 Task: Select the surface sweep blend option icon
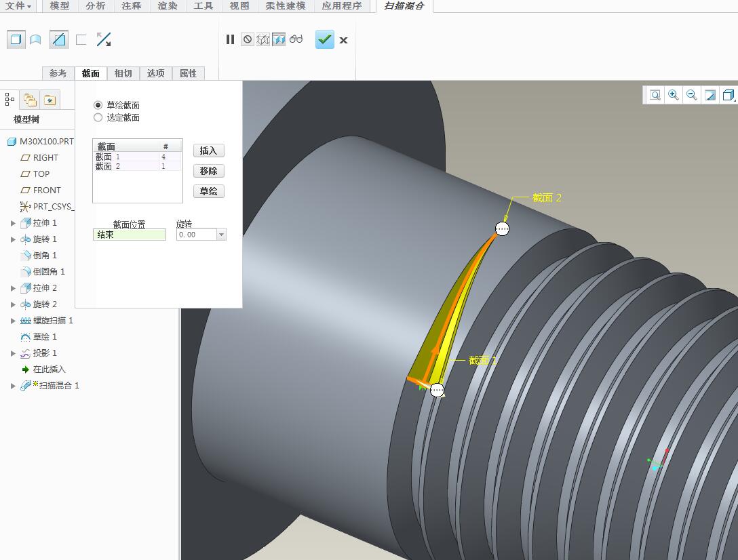[35, 40]
